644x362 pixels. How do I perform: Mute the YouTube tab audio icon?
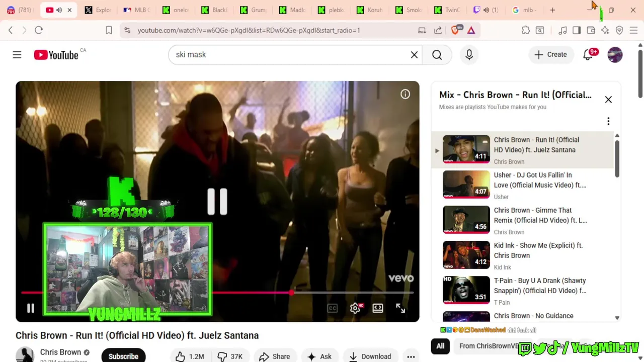pyautogui.click(x=59, y=10)
